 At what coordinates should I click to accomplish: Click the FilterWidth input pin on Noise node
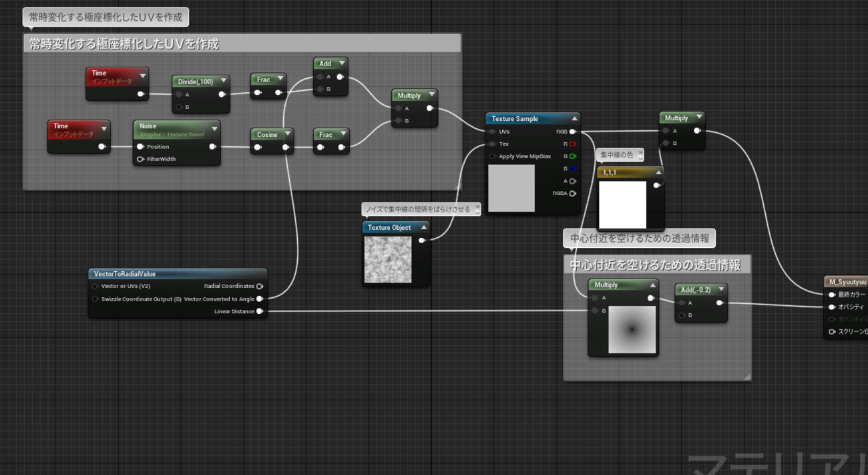(140, 159)
